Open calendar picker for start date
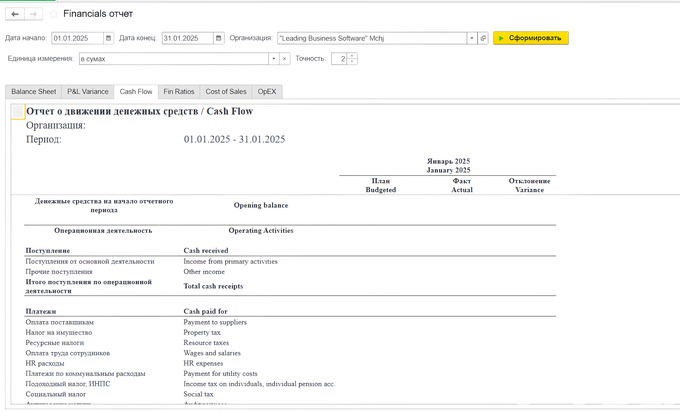 pos(107,38)
